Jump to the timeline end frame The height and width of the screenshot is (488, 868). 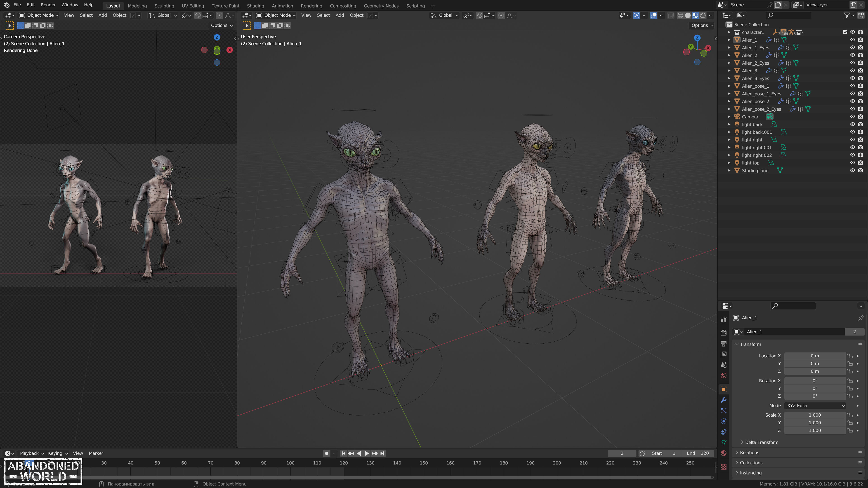click(382, 453)
